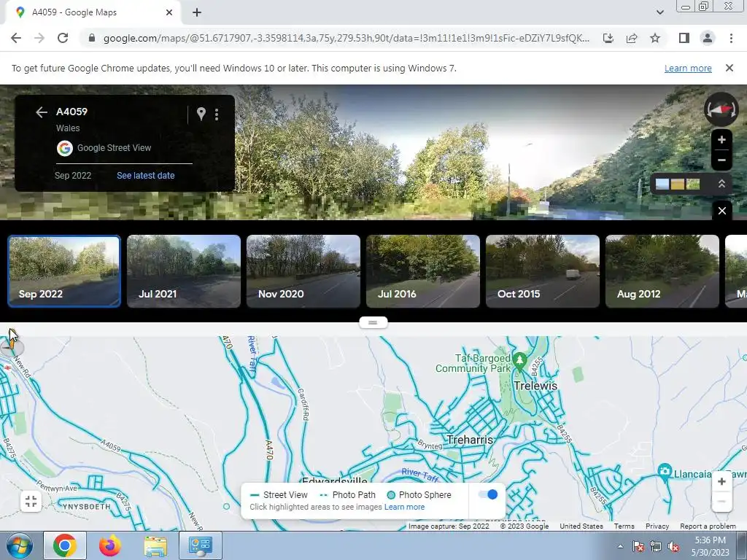Open a new browser tab
Viewport: 747px width, 560px height.
tap(197, 12)
